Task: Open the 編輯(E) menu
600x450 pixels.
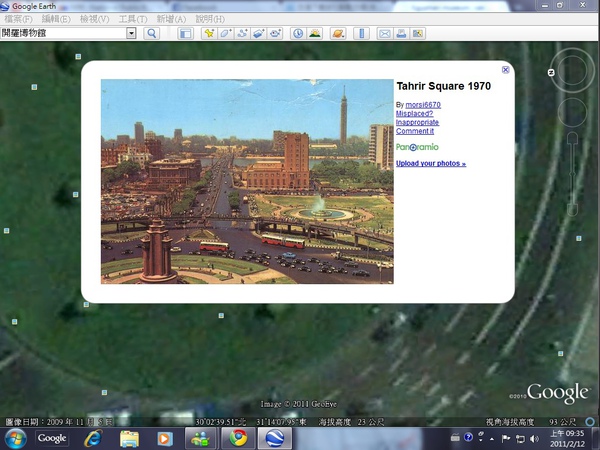Action: click(56, 19)
